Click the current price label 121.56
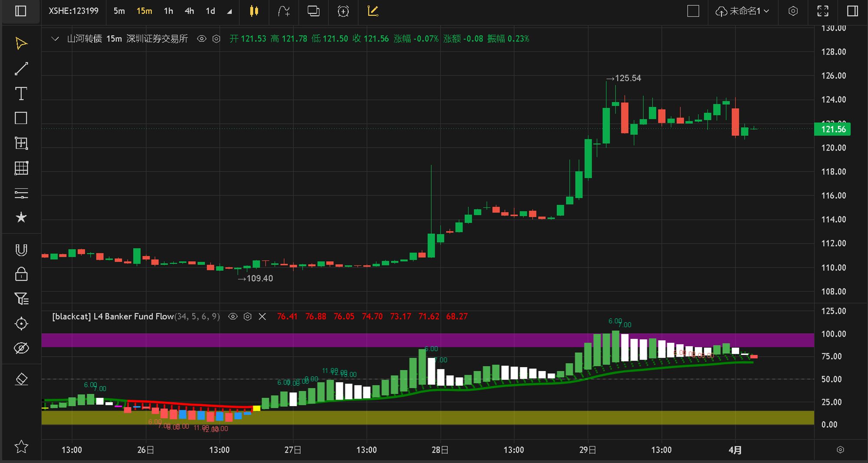The image size is (868, 463). 833,129
